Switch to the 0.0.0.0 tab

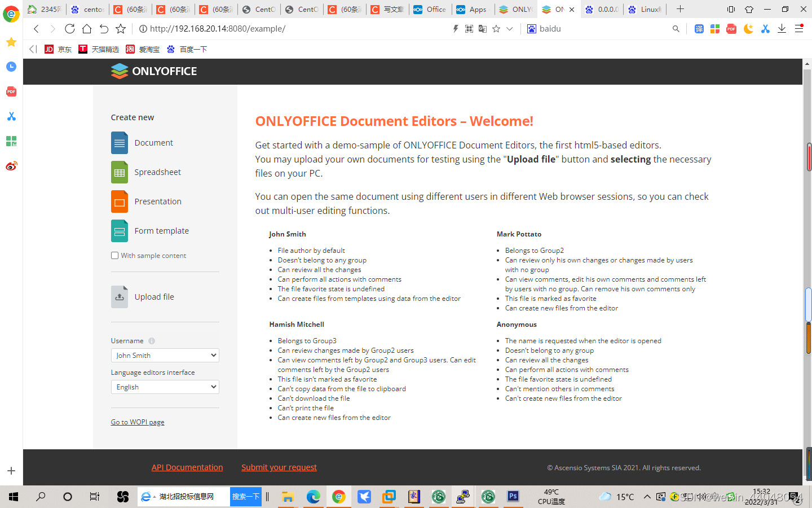tap(602, 9)
